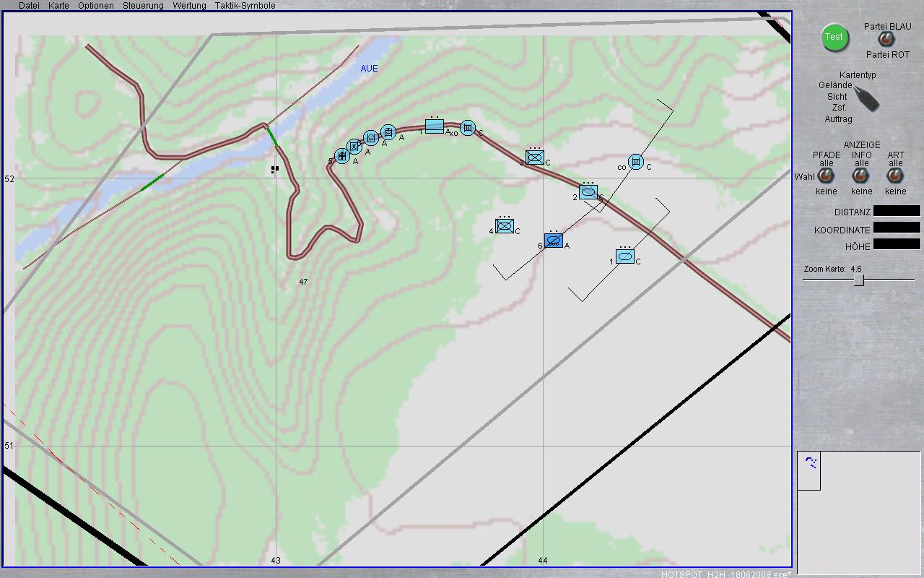Toggle the ART display switch

pyautogui.click(x=895, y=176)
